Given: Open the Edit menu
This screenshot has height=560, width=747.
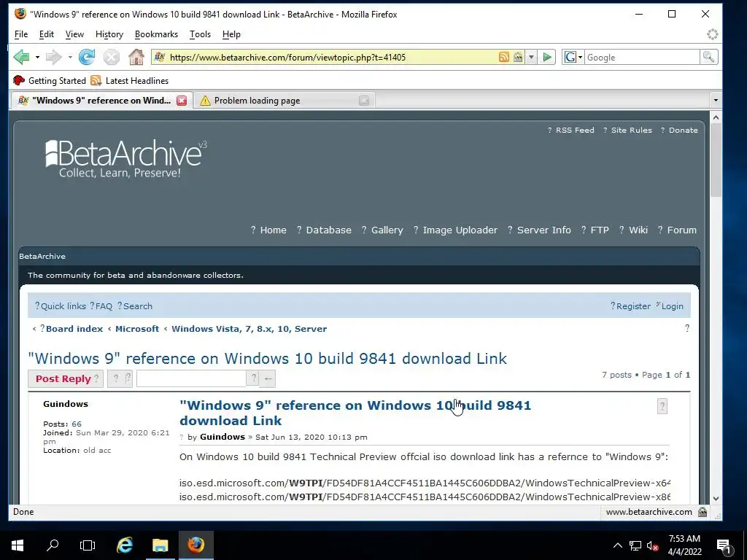Looking at the screenshot, I should 46,34.
